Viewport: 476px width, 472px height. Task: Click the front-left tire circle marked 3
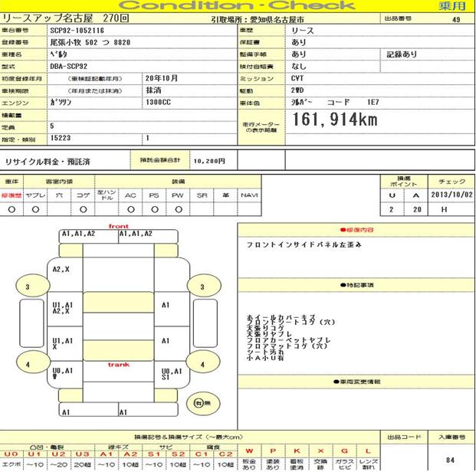(x=28, y=287)
